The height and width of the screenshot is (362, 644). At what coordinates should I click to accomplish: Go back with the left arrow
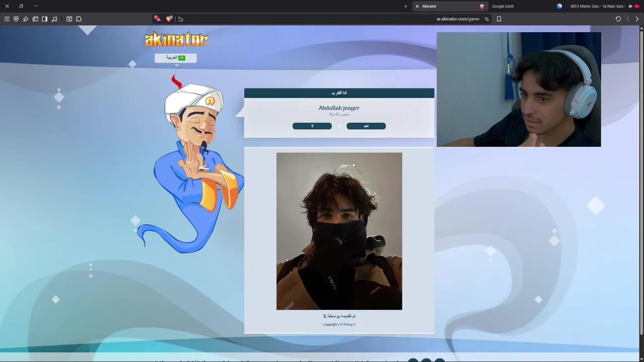628,19
